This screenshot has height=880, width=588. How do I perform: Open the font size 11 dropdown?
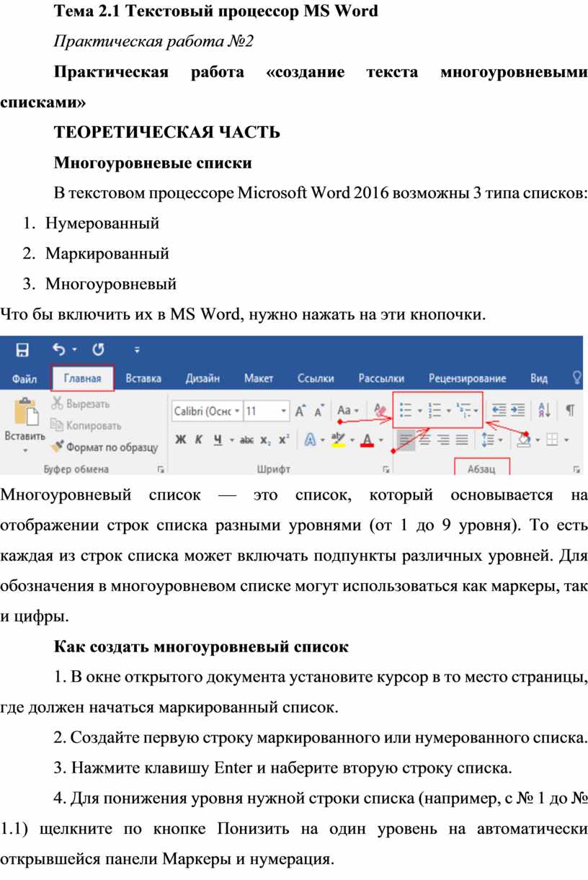(x=284, y=412)
